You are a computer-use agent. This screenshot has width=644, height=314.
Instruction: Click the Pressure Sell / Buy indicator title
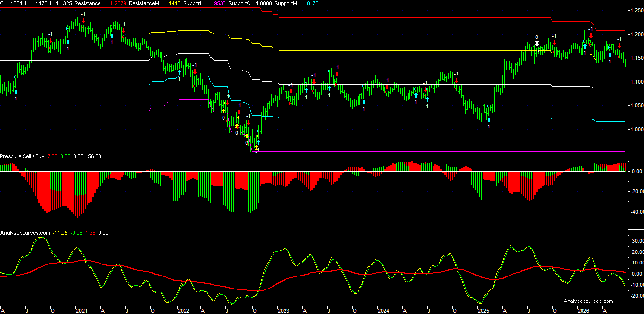click(x=23, y=156)
